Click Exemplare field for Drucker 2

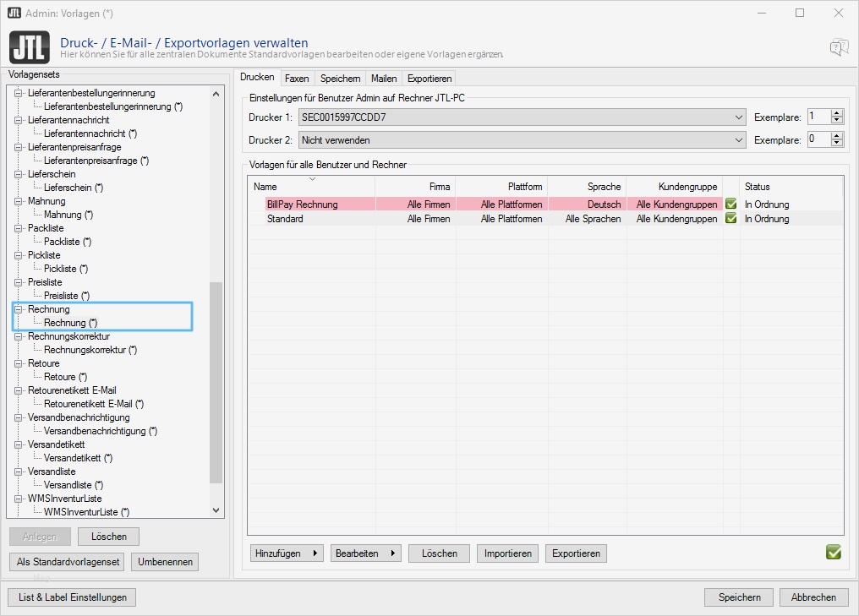819,140
